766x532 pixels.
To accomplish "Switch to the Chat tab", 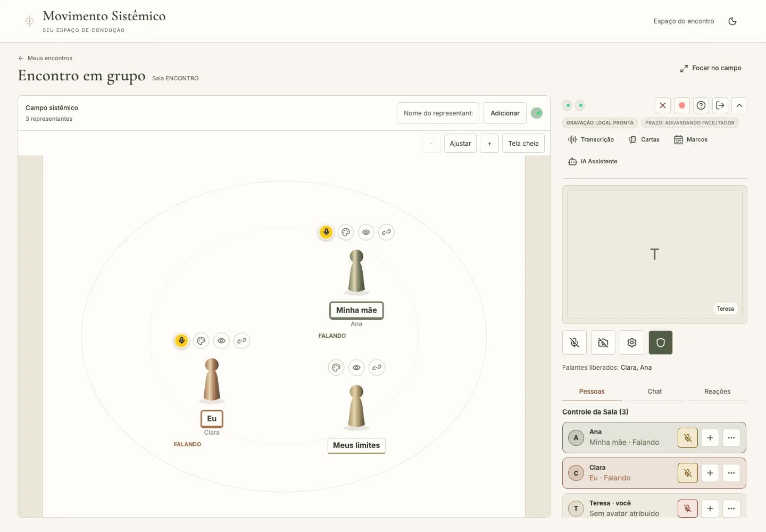I will click(x=655, y=392).
